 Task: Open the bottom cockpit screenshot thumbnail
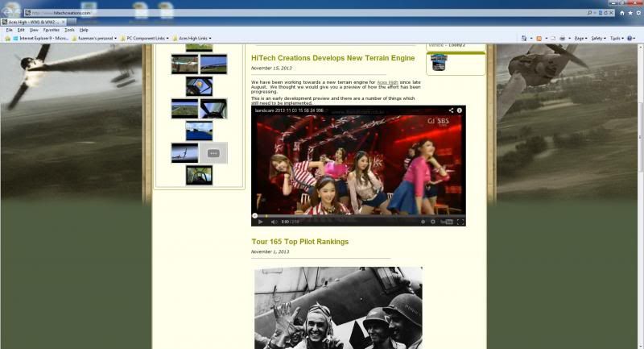199,175
